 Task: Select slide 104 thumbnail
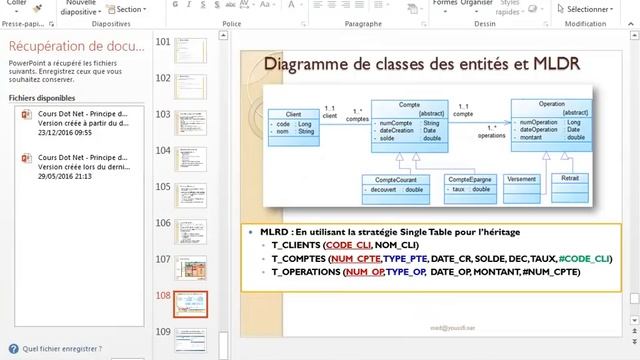coord(191,159)
